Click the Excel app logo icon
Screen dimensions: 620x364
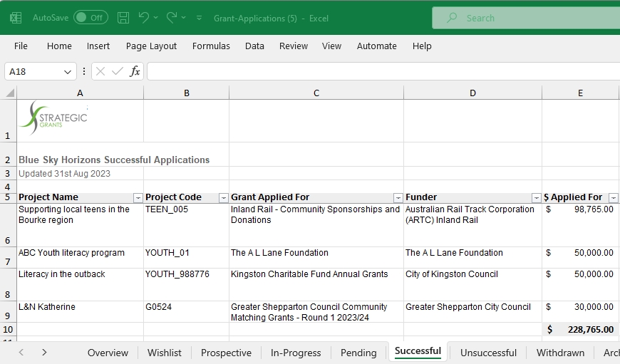(x=16, y=18)
